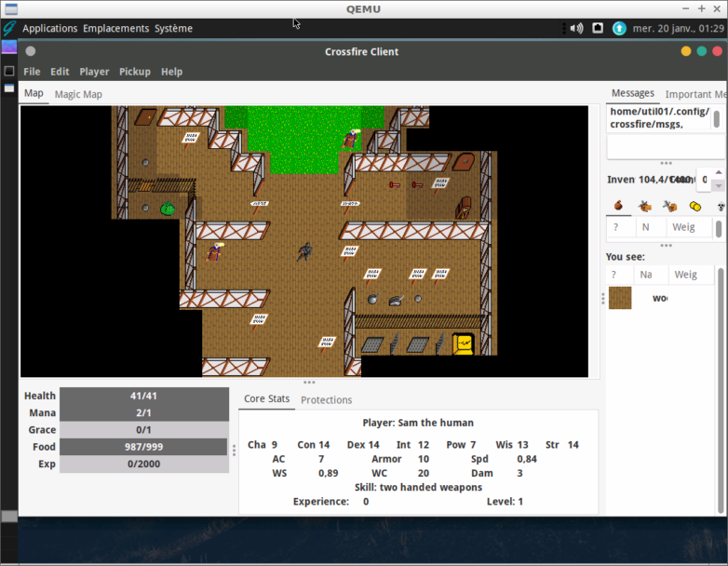Decrease the inventory count spinner value
This screenshot has width=728, height=566.
pyautogui.click(x=719, y=185)
